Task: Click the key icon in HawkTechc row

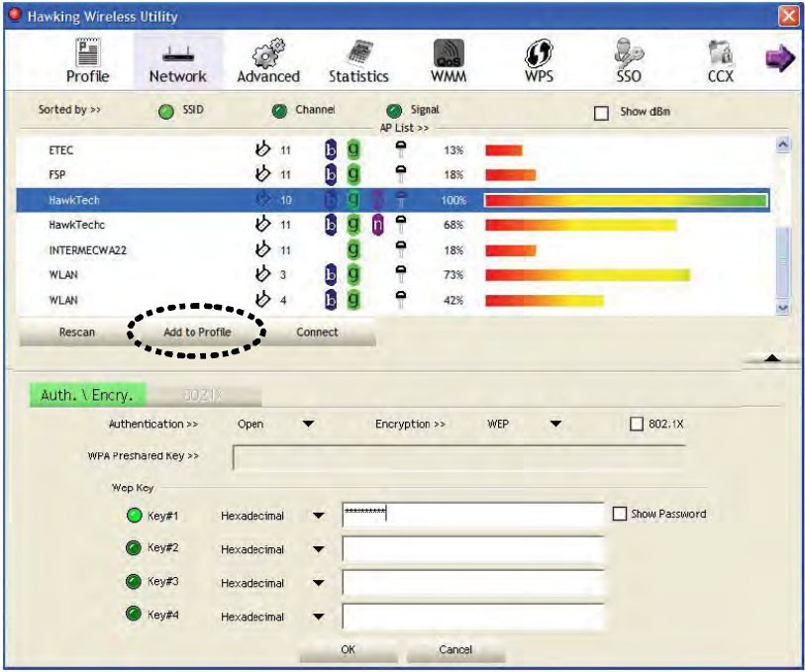Action: (401, 225)
